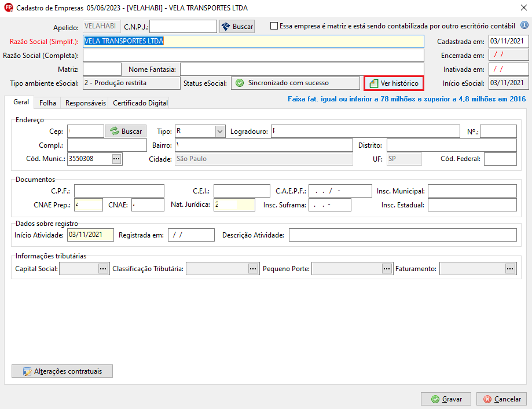Click the C.N.P.J. Buscar button
Viewport: 532px width, 409px height.
click(x=237, y=27)
